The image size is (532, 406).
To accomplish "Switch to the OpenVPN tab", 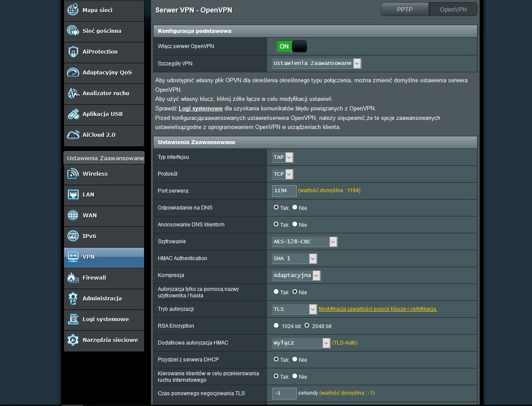I will pos(453,9).
